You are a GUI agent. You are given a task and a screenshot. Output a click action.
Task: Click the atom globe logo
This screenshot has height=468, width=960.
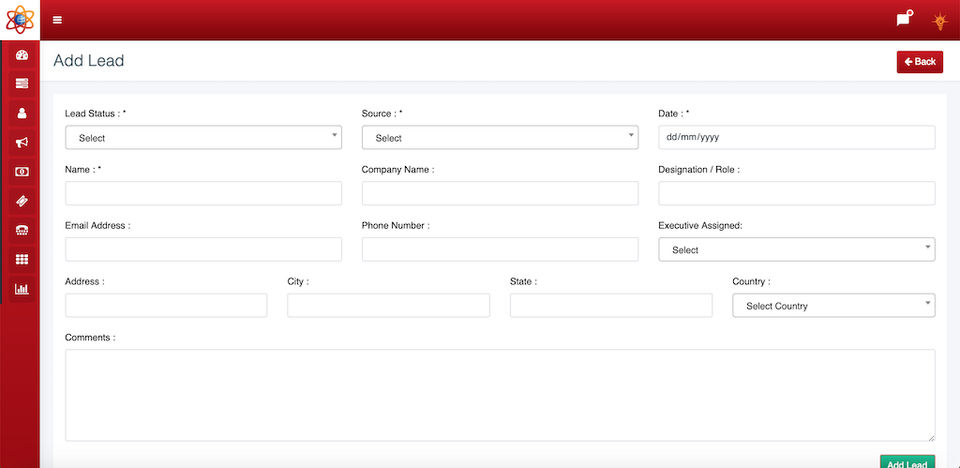[20, 19]
